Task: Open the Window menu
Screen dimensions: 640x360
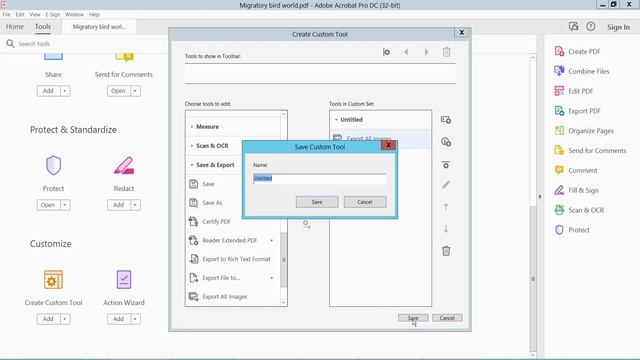Action: tap(74, 14)
